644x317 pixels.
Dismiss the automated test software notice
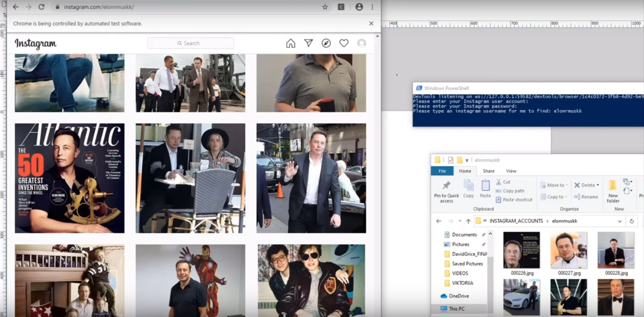(x=371, y=23)
